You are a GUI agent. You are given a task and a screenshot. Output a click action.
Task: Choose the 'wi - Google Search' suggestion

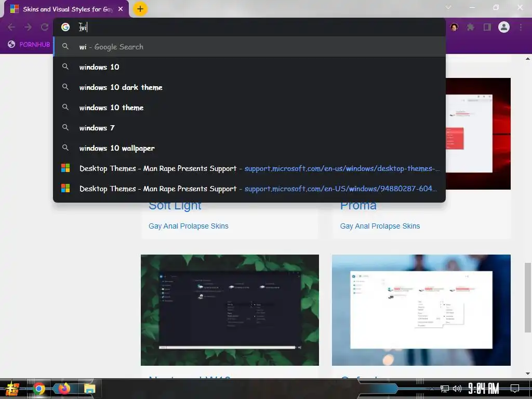249,47
